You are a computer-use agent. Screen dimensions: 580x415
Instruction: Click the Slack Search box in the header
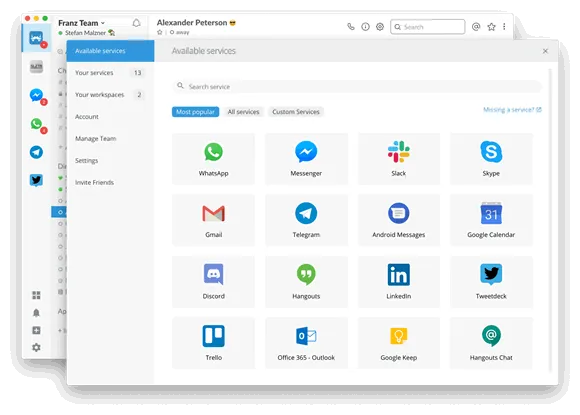tap(428, 27)
